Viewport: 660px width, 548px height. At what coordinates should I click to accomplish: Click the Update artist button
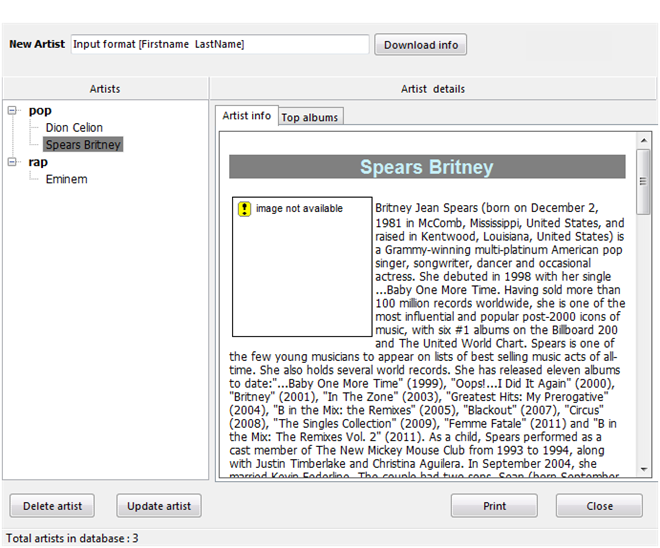(x=159, y=506)
